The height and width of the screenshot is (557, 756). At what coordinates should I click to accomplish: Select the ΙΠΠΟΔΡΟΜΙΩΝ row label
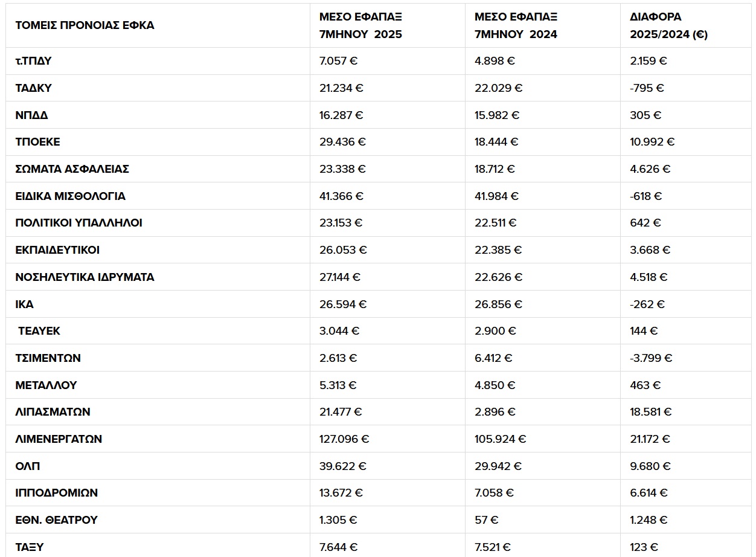56,493
